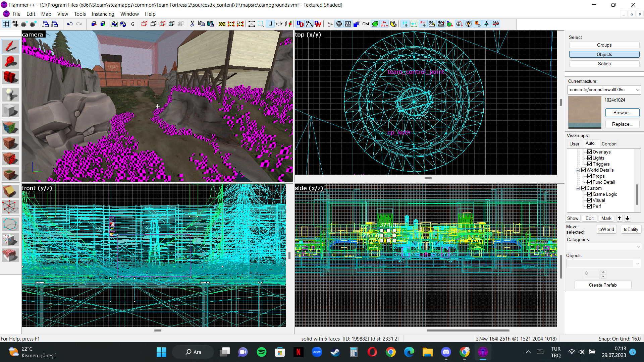Collapse the Custom tree node
The height and width of the screenshot is (362, 644).
578,188
